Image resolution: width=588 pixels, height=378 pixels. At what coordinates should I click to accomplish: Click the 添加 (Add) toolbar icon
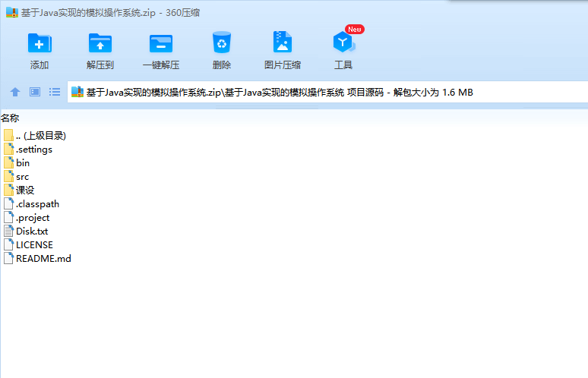coord(40,43)
